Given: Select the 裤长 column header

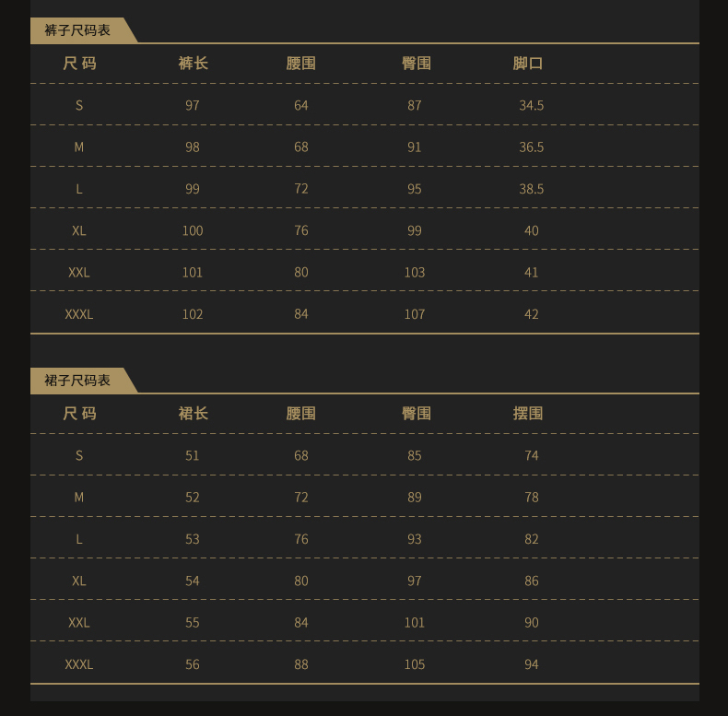Looking at the screenshot, I should [194, 64].
